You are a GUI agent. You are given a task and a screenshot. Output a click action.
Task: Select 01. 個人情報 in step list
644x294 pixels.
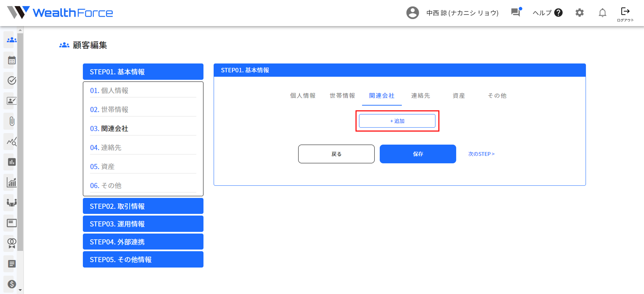coord(143,90)
